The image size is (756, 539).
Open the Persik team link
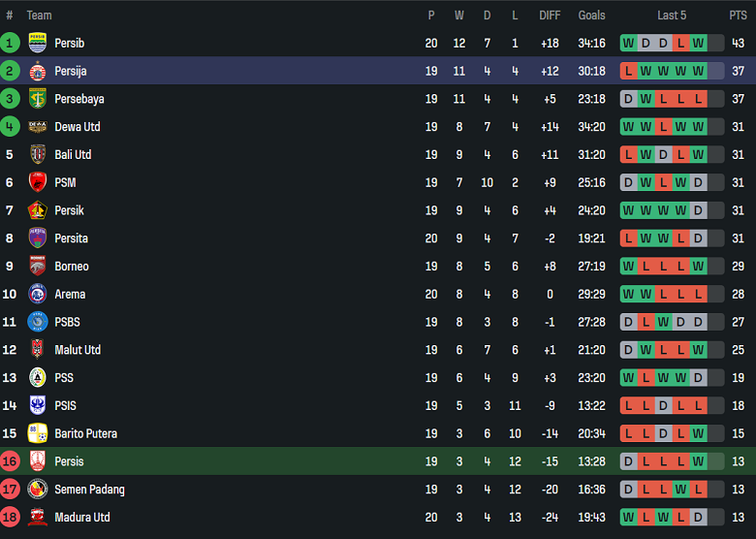[x=69, y=210]
